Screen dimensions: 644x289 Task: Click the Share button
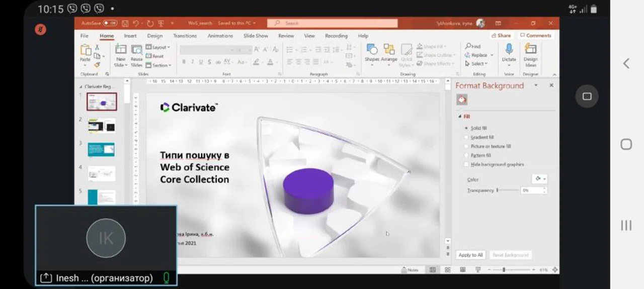click(501, 36)
